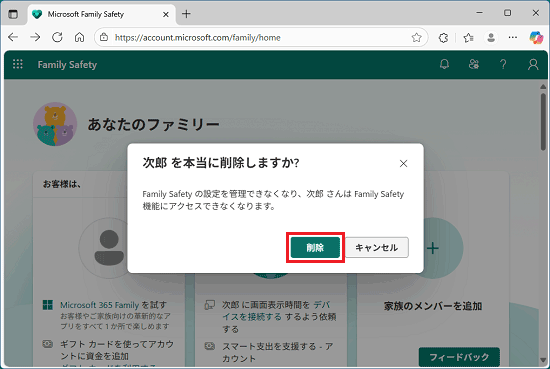Click the キャンセル button in dialog
The image size is (550, 369).
(377, 247)
